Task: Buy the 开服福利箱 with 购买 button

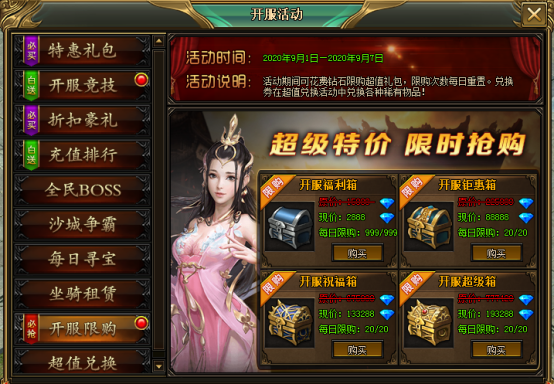Action: coord(357,253)
